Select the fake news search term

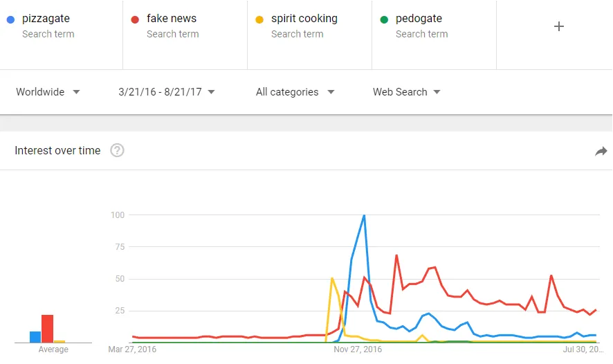[x=172, y=19]
